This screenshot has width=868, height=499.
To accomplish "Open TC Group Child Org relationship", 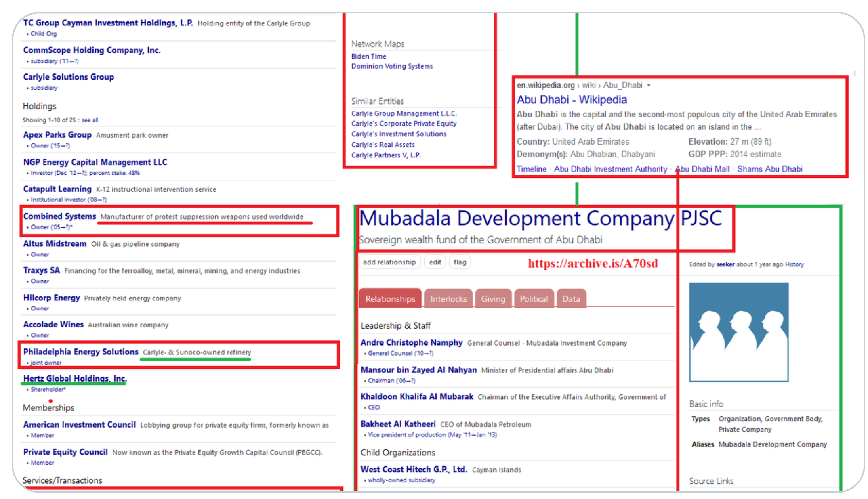I will (x=44, y=34).
